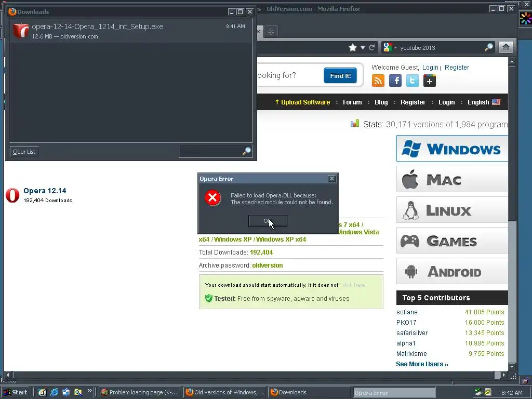Screen dimensions: 532x399
Task: Open the downloaded Opera setup exe entry
Action: [x=130, y=31]
